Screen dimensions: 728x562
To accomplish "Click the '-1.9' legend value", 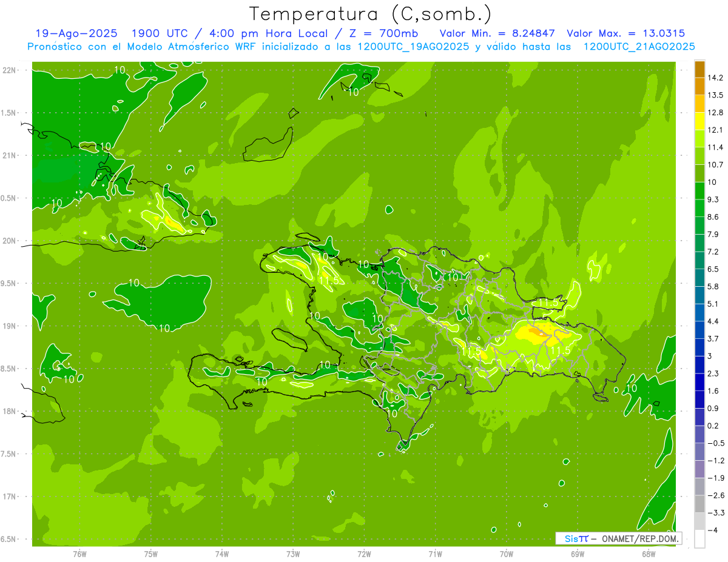I will point(716,478).
